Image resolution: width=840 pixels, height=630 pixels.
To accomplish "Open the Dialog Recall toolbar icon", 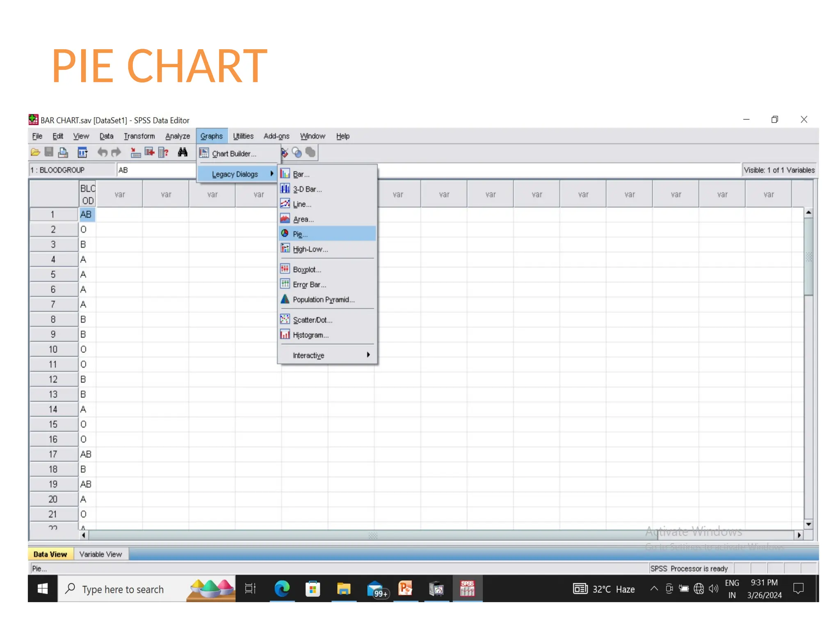I will tap(82, 153).
